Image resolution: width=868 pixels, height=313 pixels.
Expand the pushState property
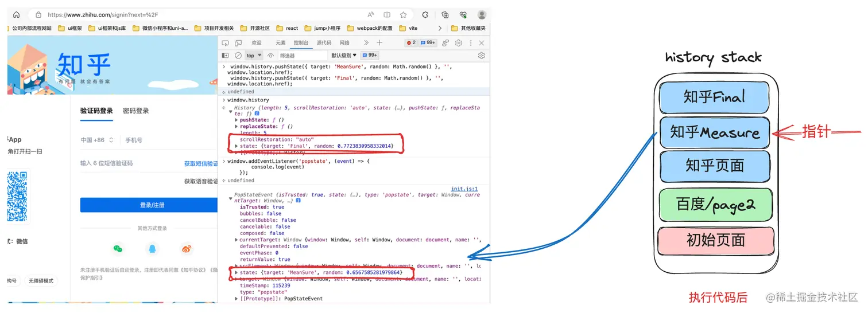(x=237, y=120)
